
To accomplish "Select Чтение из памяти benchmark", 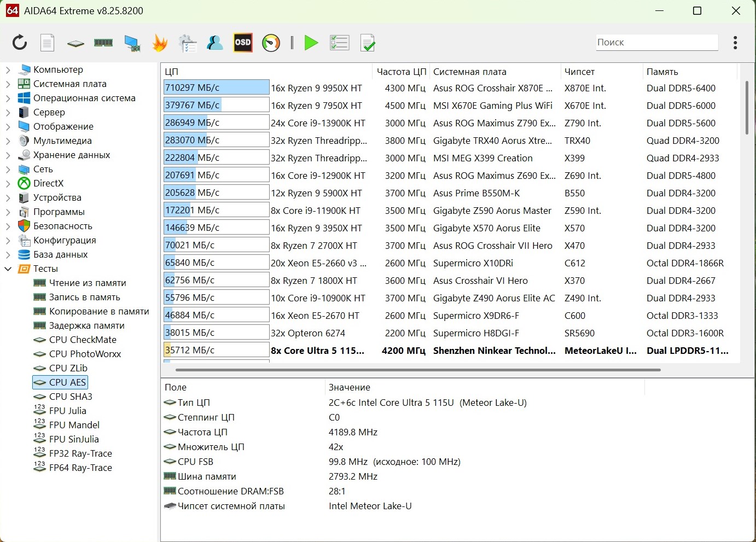I will pyautogui.click(x=88, y=283).
